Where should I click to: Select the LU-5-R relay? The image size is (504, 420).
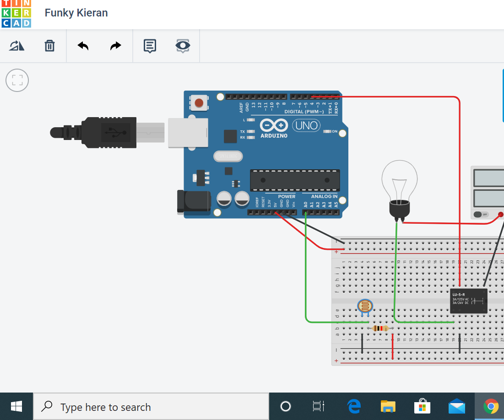(x=468, y=301)
